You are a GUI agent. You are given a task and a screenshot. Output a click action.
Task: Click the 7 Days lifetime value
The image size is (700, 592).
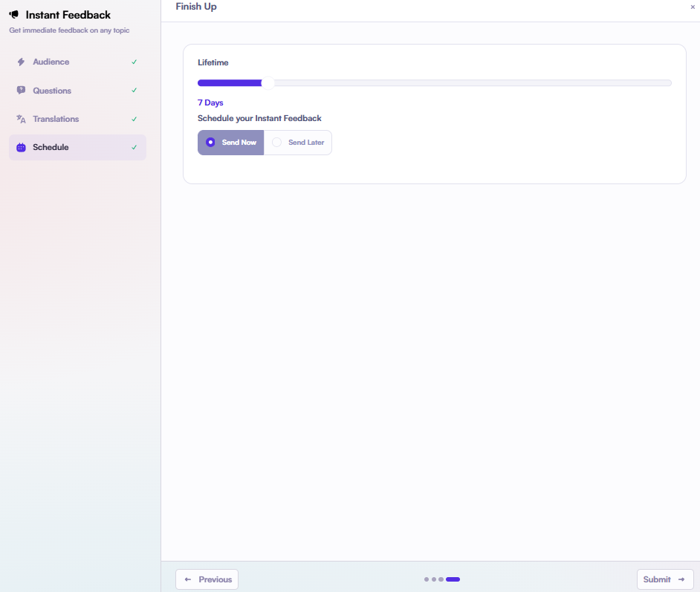210,103
